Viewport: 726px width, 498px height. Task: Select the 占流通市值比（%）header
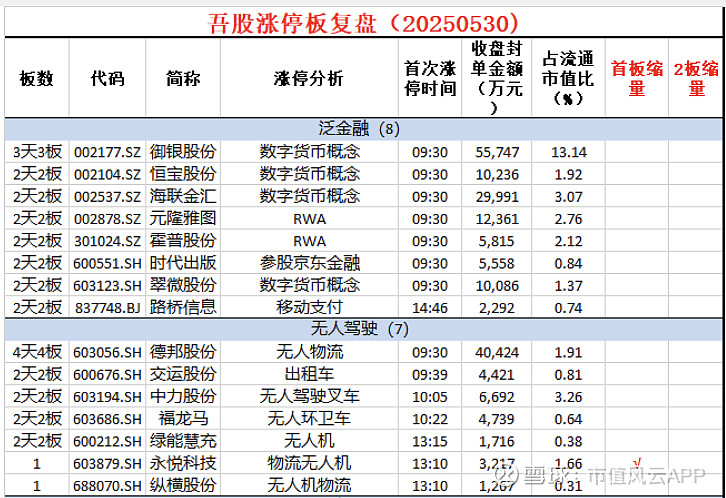click(x=568, y=78)
